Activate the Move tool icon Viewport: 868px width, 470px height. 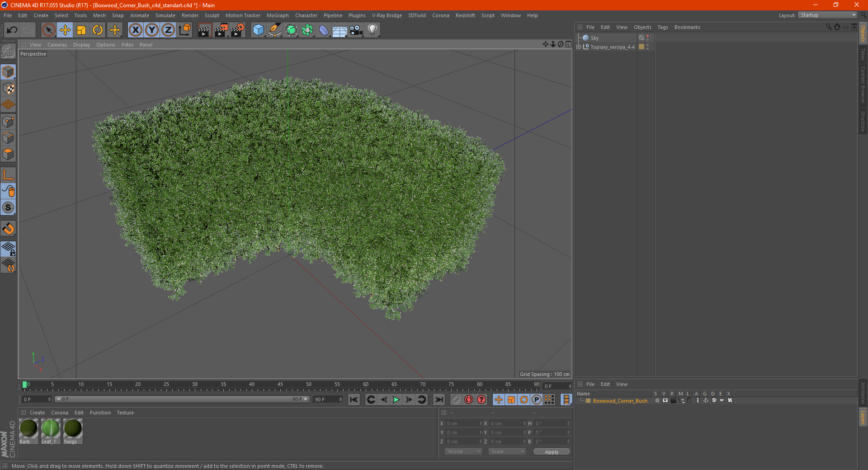coord(65,30)
